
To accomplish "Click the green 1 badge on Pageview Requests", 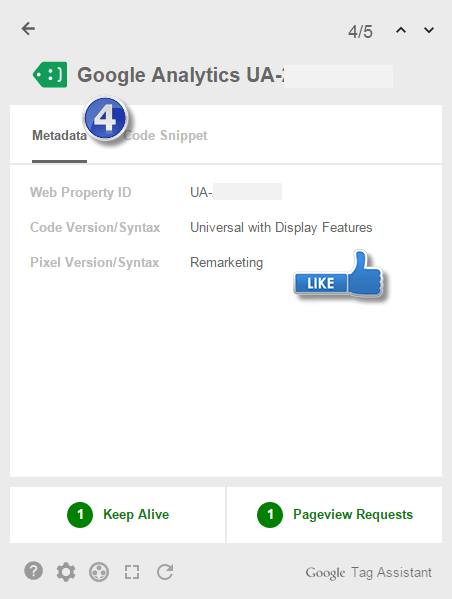I will coord(270,515).
